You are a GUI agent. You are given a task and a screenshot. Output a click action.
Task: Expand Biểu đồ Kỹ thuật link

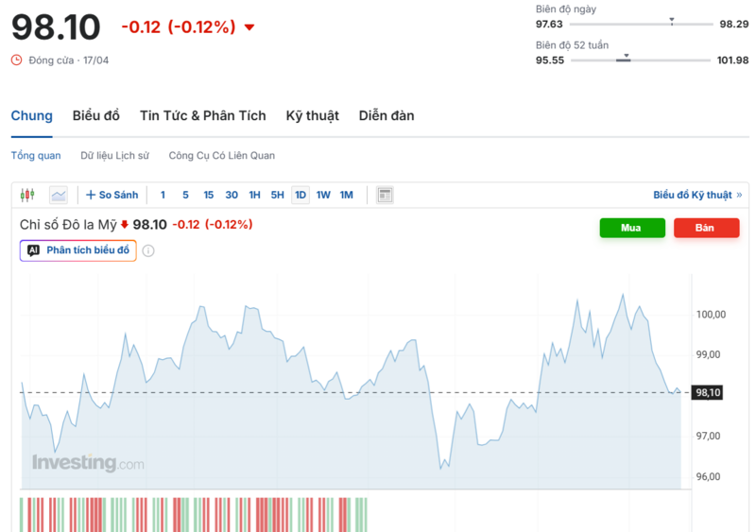click(x=696, y=195)
